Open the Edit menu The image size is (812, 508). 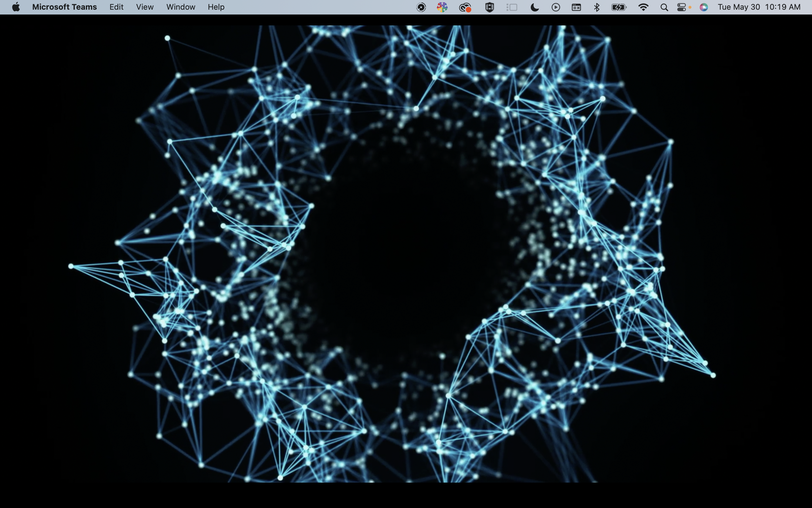pyautogui.click(x=116, y=7)
